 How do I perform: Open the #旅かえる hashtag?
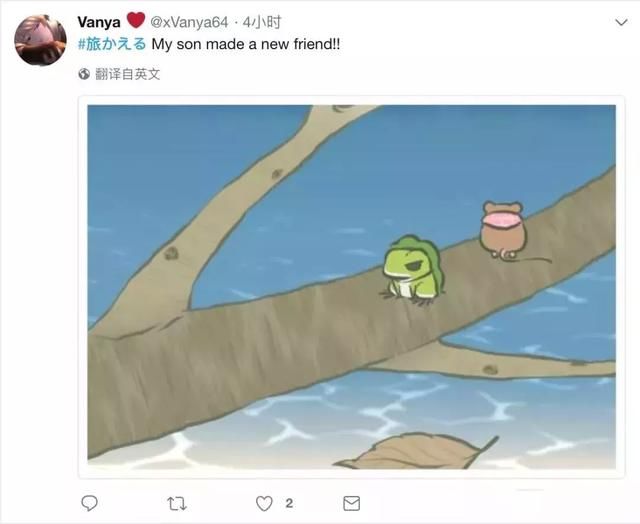click(112, 44)
